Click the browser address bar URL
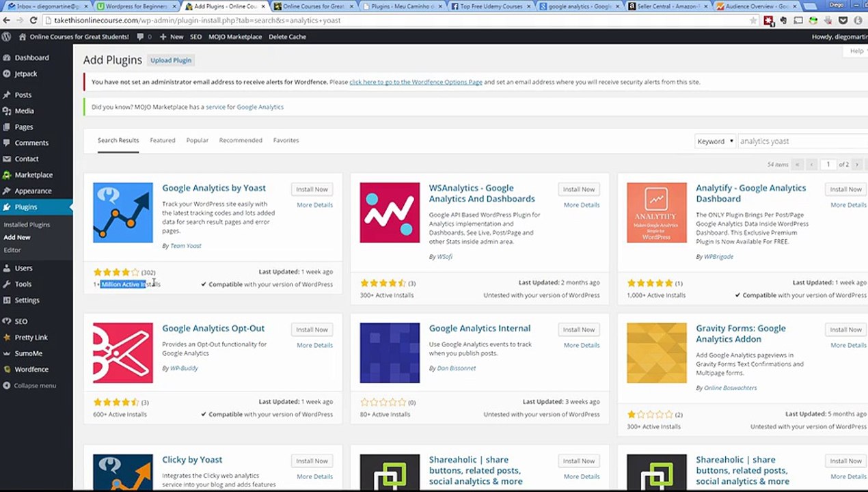Image resolution: width=868 pixels, height=492 pixels. 197,20
